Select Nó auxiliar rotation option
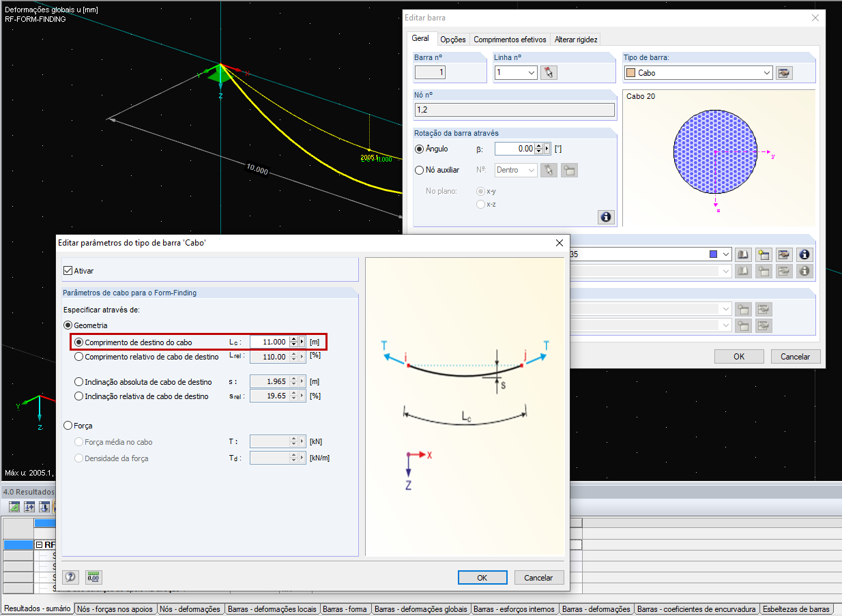 420,170
